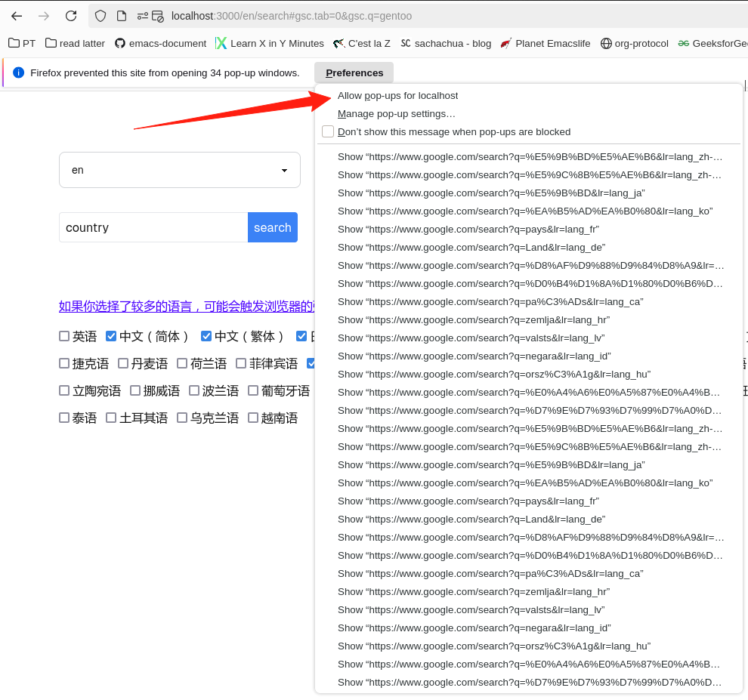Image resolution: width=748 pixels, height=700 pixels.
Task: Uncheck the 中文（简体）checkbox
Action: tap(111, 336)
